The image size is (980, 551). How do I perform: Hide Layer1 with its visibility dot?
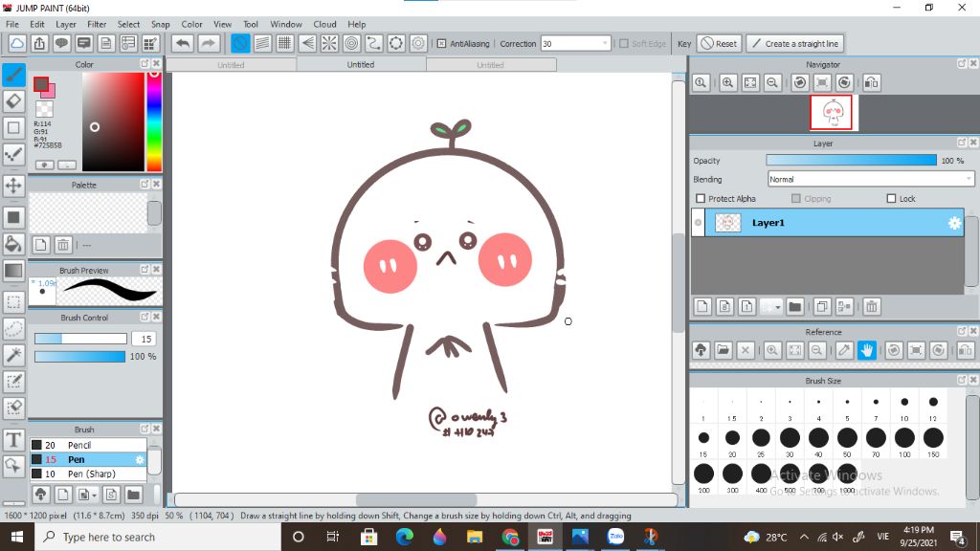(x=698, y=223)
